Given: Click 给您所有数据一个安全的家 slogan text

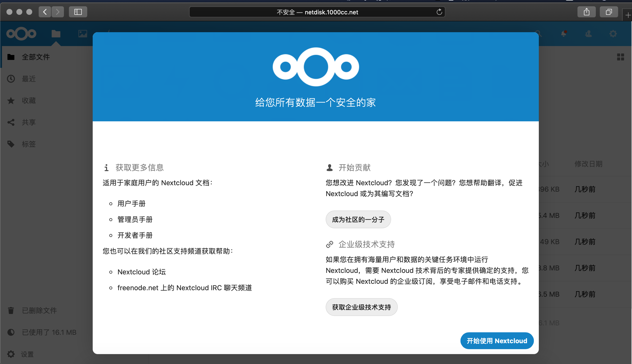Looking at the screenshot, I should (316, 103).
